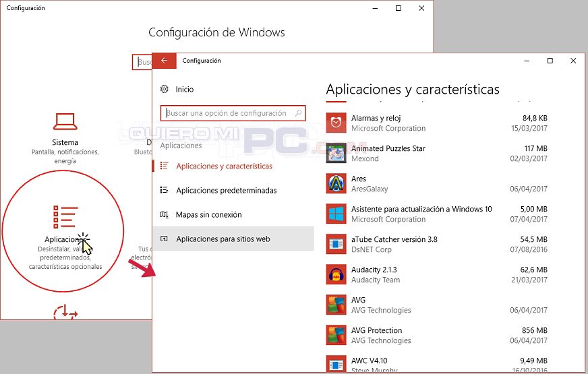Screen dimensions: 588x374
Task: Click the 5,00 MB size value
Action: 533,209
